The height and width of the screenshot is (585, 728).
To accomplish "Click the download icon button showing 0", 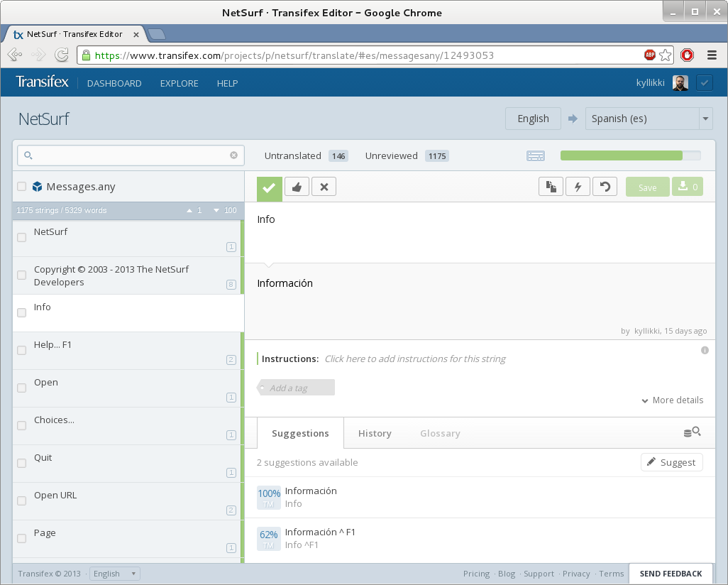I will pos(688,187).
